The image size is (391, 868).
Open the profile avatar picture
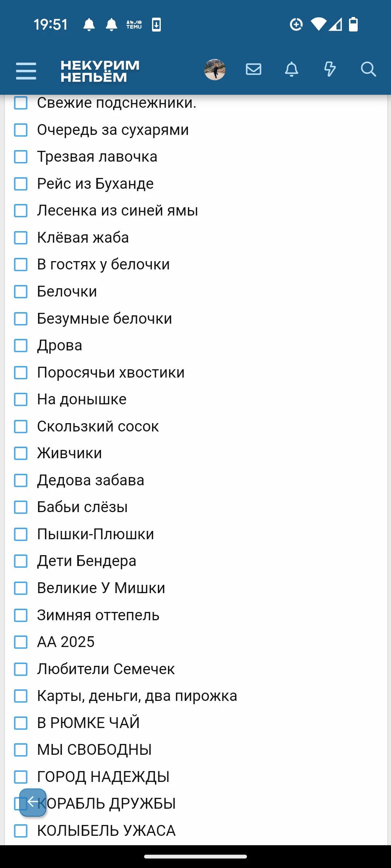tap(215, 69)
